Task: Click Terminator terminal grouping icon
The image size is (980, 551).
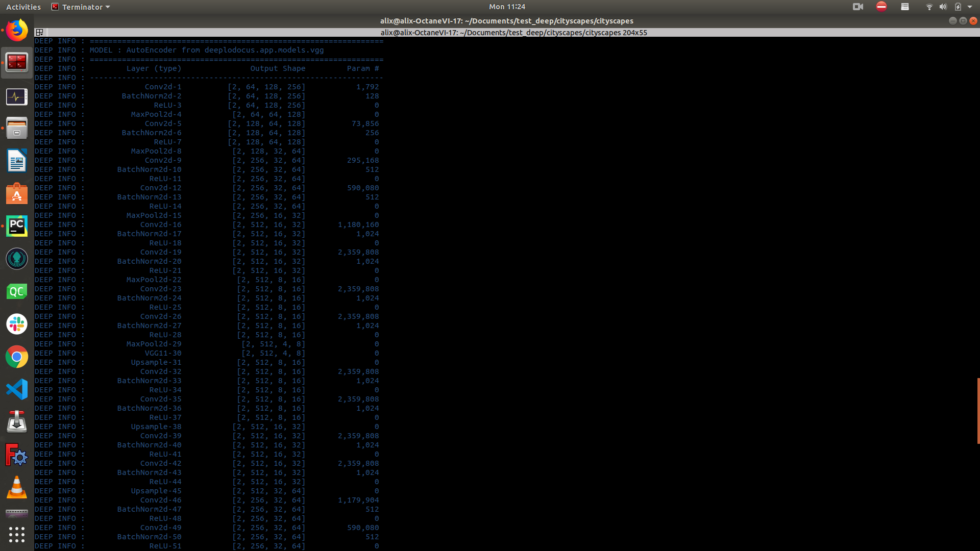Action: [x=39, y=32]
